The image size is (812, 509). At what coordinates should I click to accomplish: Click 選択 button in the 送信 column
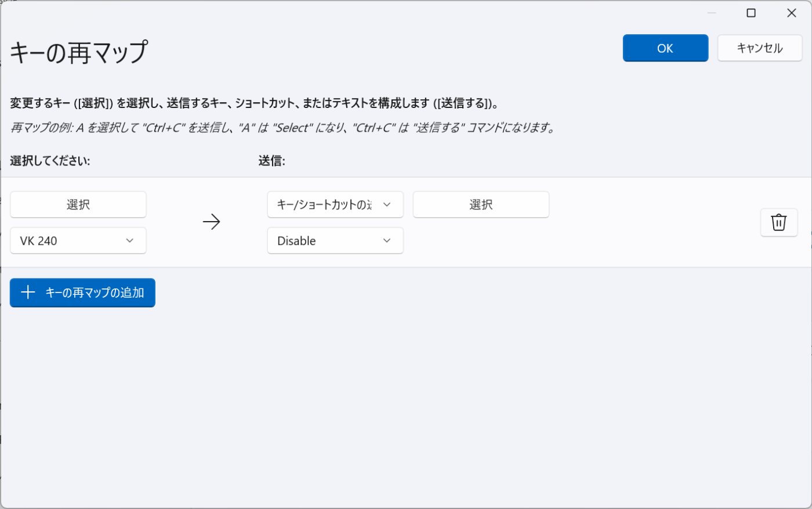point(481,204)
